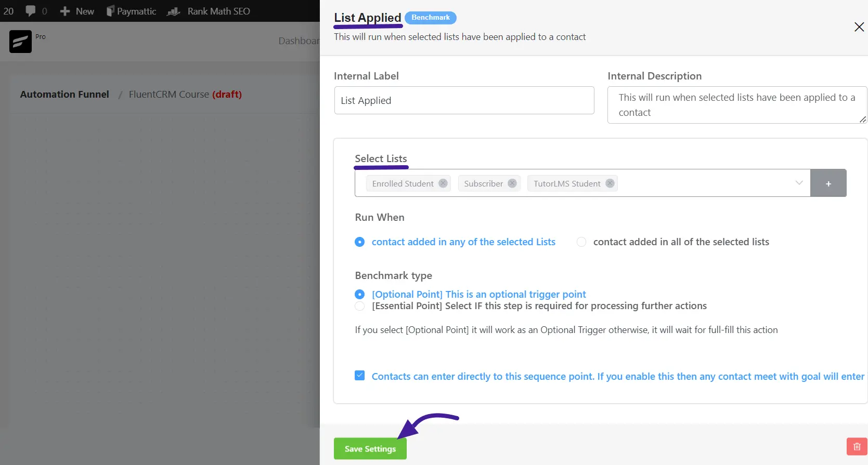Select contact added in all lists
868x465 pixels.
click(581, 242)
